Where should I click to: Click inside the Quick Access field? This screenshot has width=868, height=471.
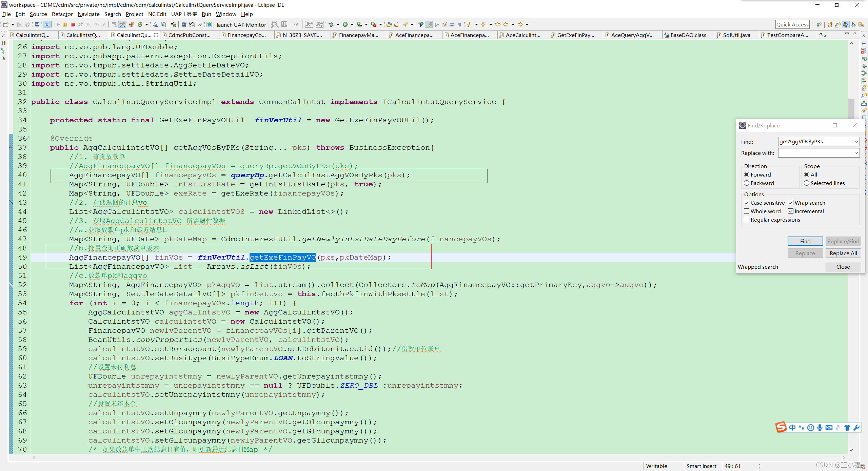(792, 24)
